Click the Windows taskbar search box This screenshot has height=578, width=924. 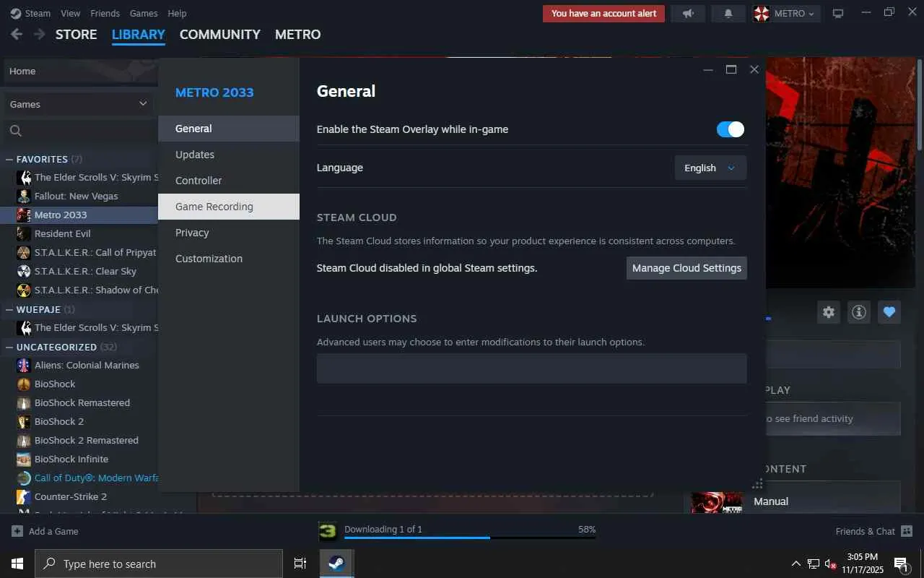point(159,564)
